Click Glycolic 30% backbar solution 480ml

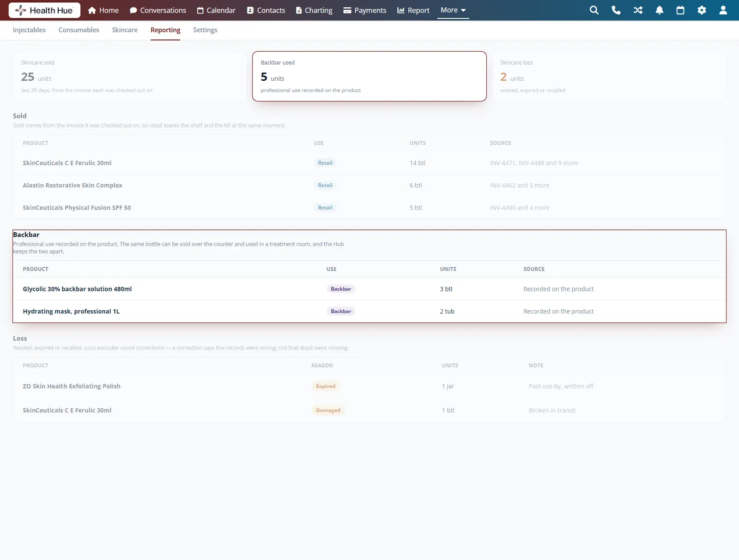coord(77,289)
